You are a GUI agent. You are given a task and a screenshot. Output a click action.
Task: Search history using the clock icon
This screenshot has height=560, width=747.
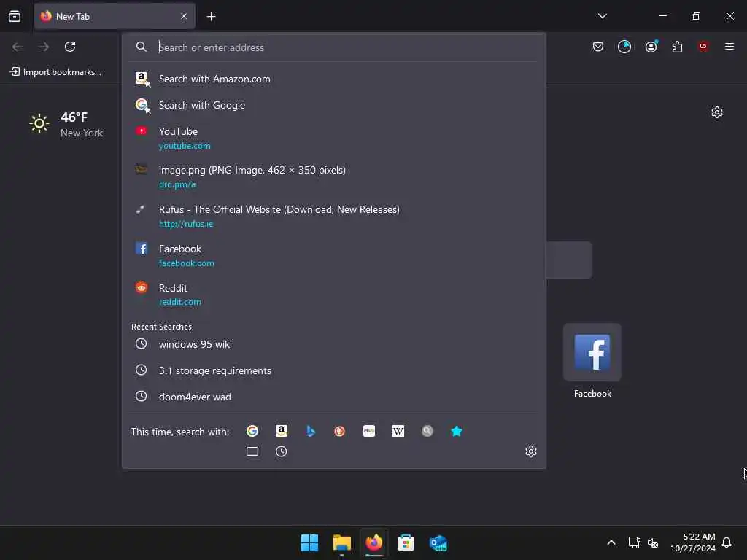[x=282, y=451]
